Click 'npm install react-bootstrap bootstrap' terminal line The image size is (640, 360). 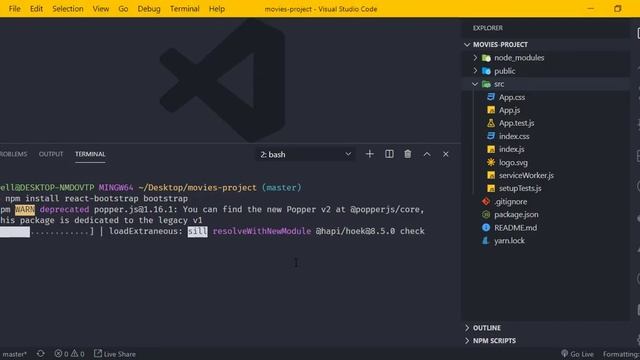(x=96, y=199)
